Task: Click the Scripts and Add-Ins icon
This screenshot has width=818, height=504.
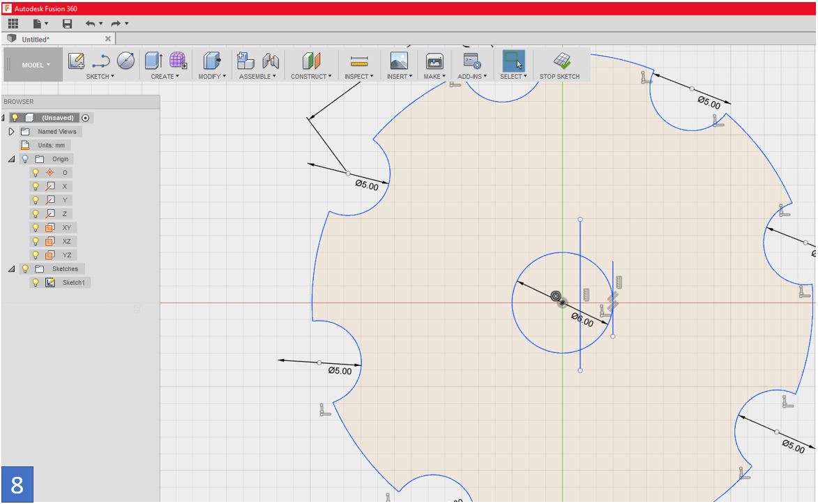Action: pos(472,61)
